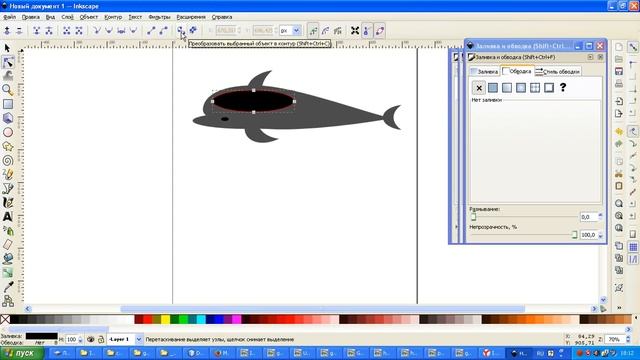640x360 pixels.
Task: Toggle snapping at top of snap bar
Action: (x=633, y=47)
